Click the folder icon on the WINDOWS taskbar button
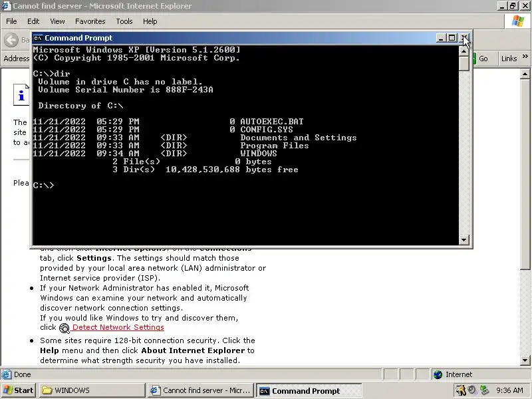Screen dimensions: 532x399 [x=47, y=390]
